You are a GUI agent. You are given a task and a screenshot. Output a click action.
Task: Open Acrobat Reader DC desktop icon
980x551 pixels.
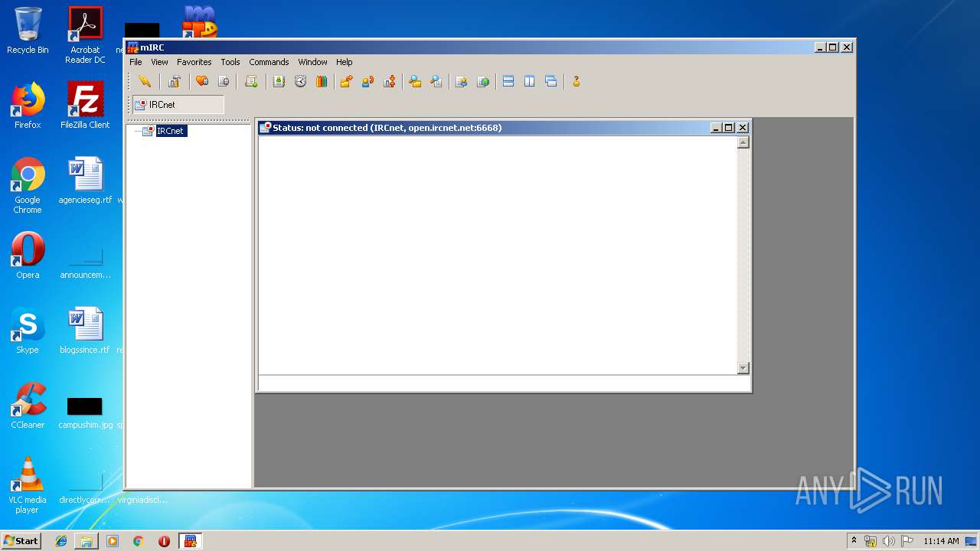[x=85, y=35]
